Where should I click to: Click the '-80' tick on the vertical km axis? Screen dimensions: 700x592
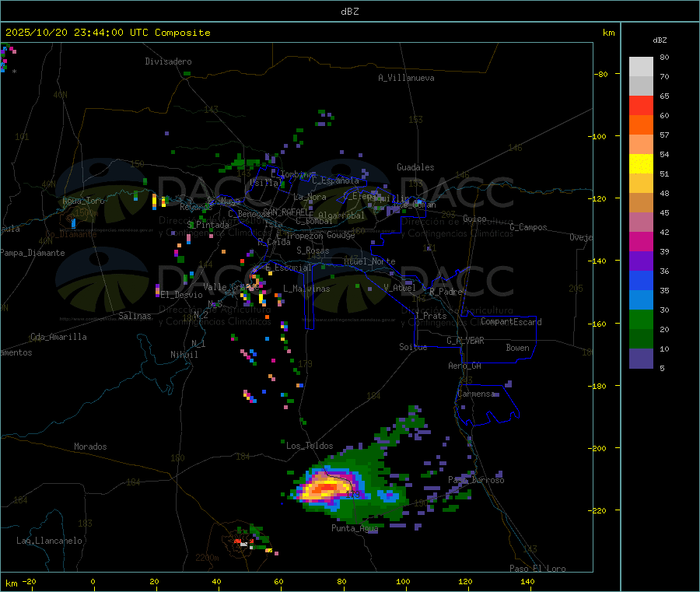tap(601, 74)
